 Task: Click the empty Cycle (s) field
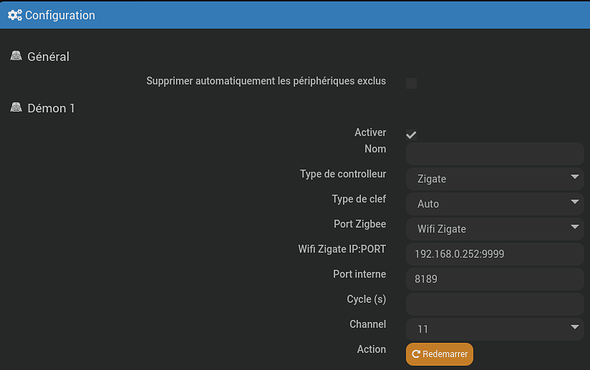[495, 304]
